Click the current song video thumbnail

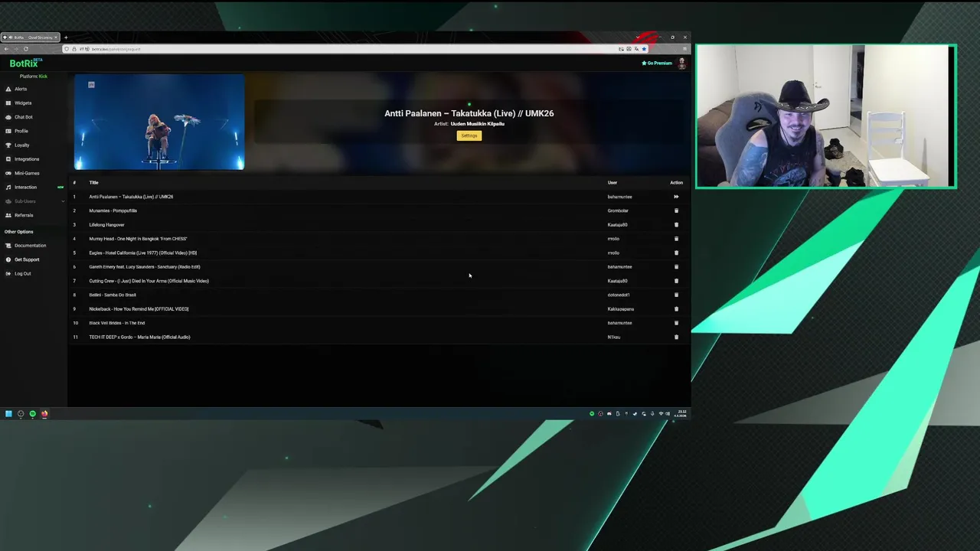coord(159,122)
